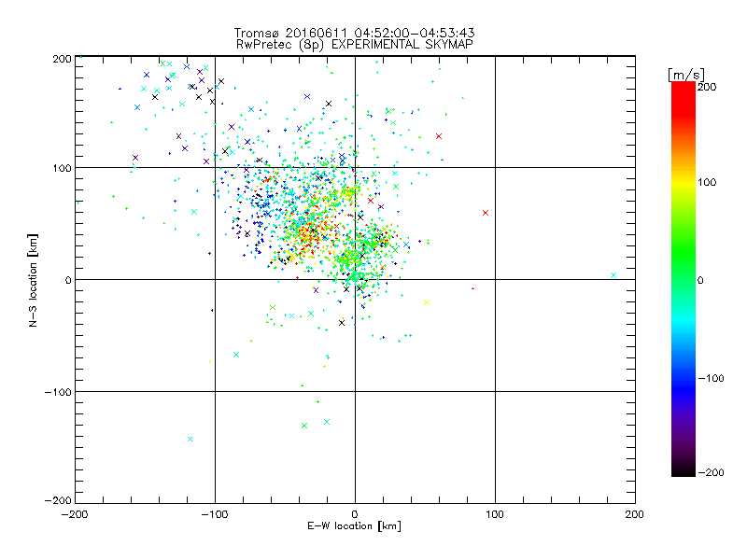
Task: Click the y-axis '-200' tick label
Action: coord(58,500)
